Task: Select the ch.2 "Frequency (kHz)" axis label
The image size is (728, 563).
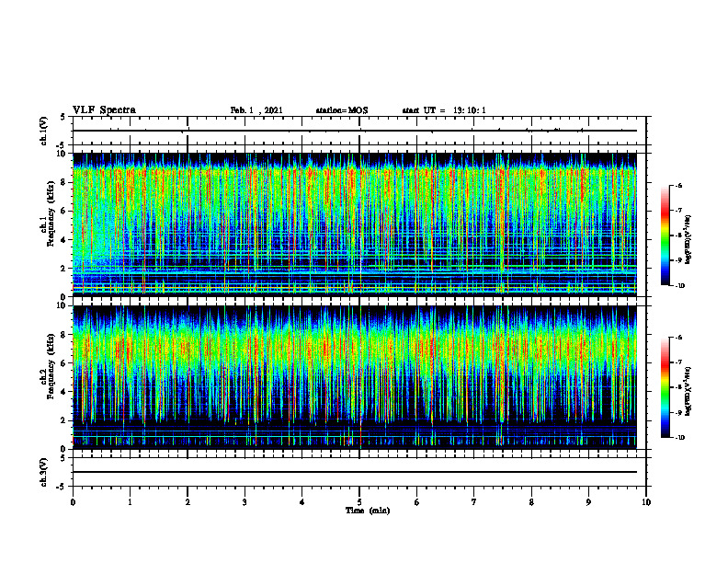Action: [51, 366]
